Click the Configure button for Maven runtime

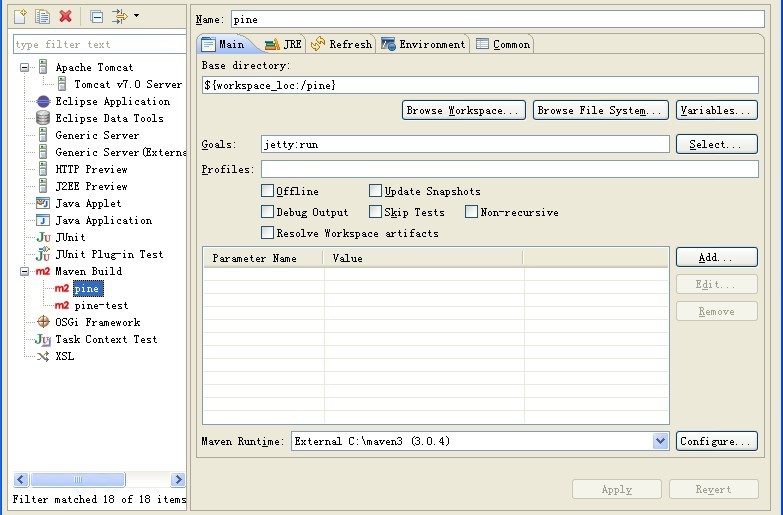pos(716,441)
